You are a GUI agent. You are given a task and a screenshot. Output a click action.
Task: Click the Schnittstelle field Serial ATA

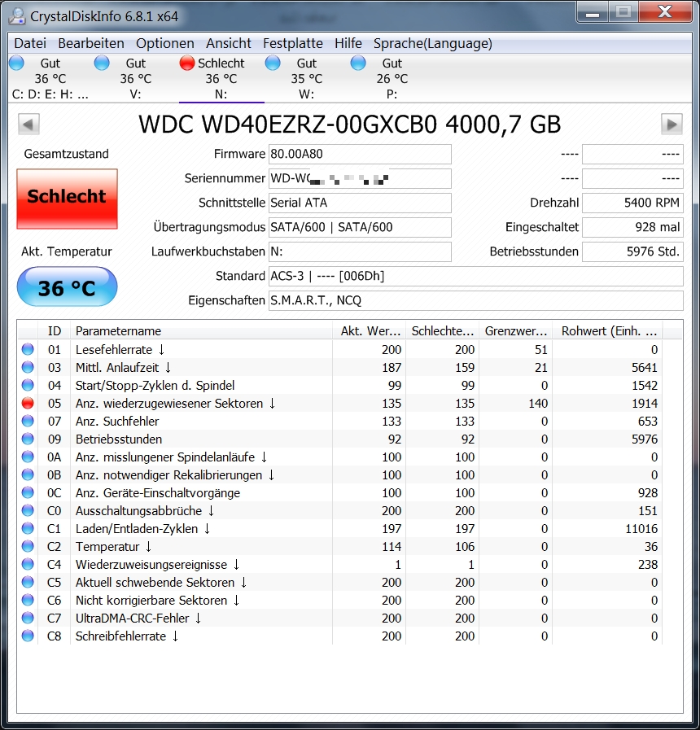coord(360,203)
